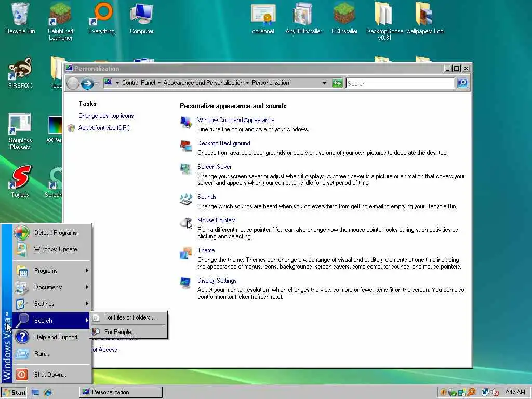Click the Search field in Personalization window

[400, 84]
